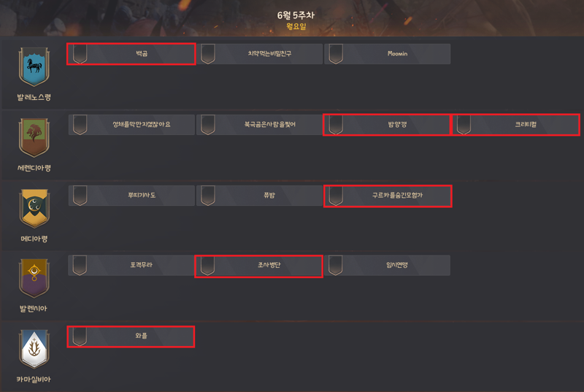Open the 밤양갱 guild entry
Viewport: 584px width, 392px height.
pyautogui.click(x=387, y=125)
